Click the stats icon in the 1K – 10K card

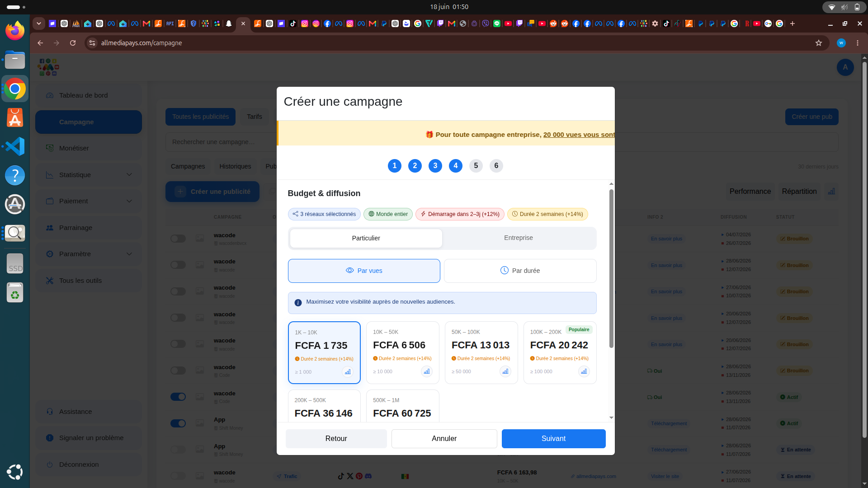[348, 372]
